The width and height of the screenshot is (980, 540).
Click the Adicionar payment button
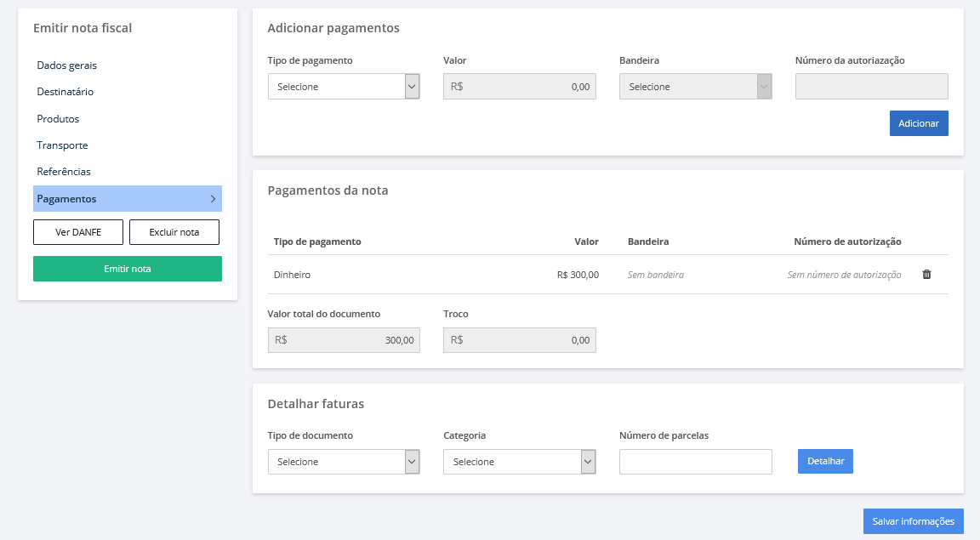pos(919,122)
